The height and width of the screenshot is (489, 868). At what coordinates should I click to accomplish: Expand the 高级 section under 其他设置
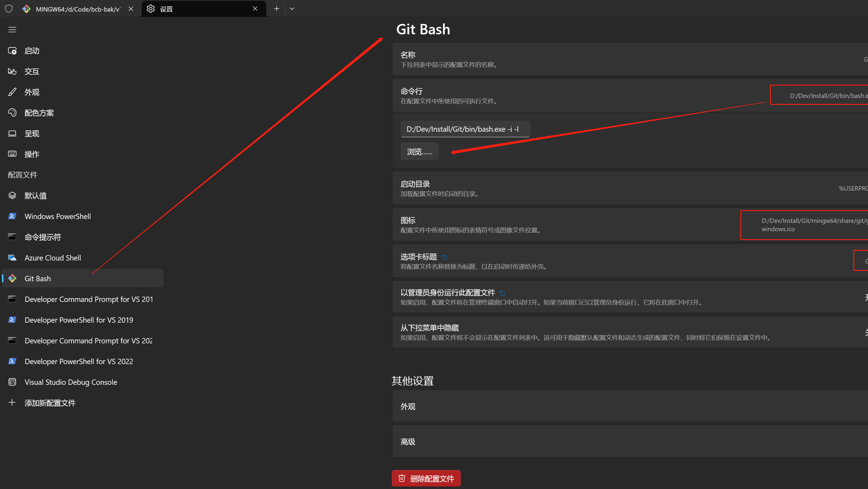(x=408, y=441)
